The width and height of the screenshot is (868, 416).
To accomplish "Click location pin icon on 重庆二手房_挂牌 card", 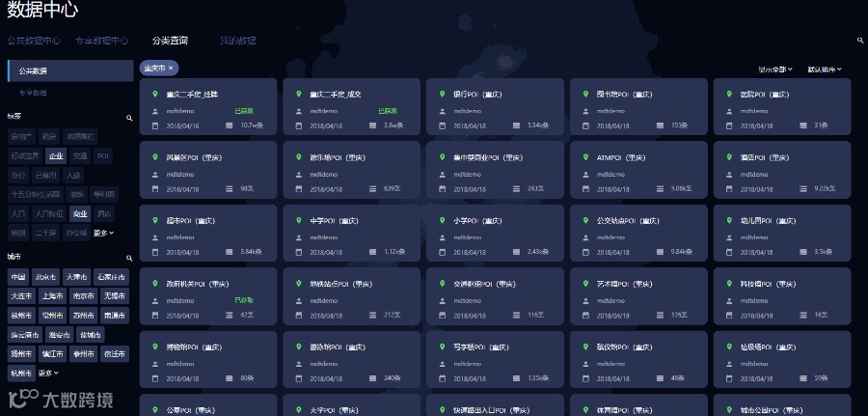I will (x=155, y=95).
